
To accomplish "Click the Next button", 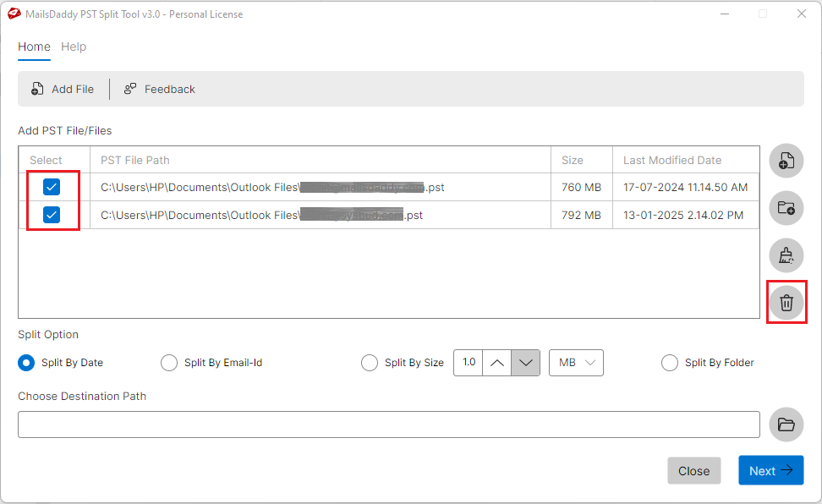I will (x=771, y=470).
